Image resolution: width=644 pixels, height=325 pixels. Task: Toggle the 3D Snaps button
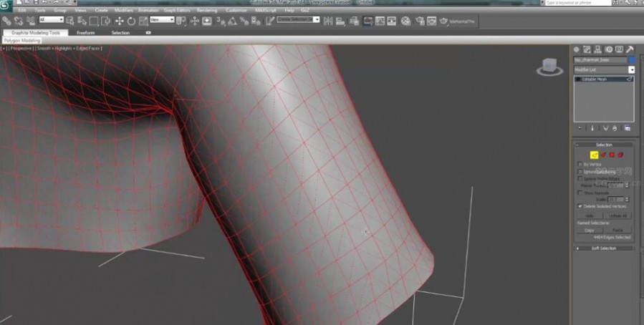(221, 21)
